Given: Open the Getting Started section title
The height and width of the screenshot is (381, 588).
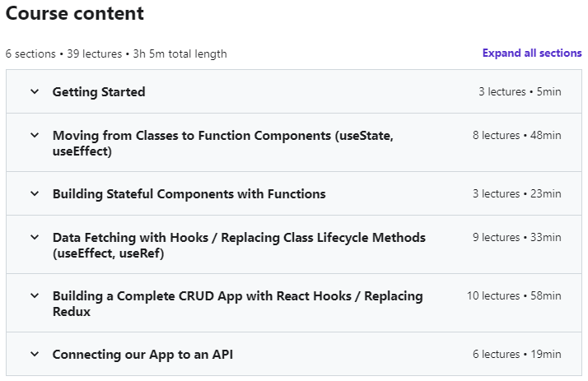Looking at the screenshot, I should [99, 92].
